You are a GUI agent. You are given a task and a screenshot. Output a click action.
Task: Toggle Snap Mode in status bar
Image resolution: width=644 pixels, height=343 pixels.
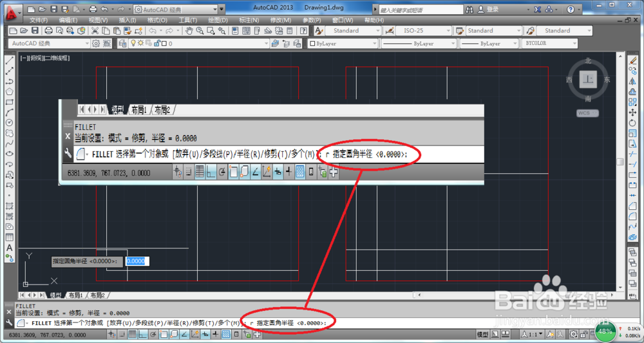click(x=122, y=335)
